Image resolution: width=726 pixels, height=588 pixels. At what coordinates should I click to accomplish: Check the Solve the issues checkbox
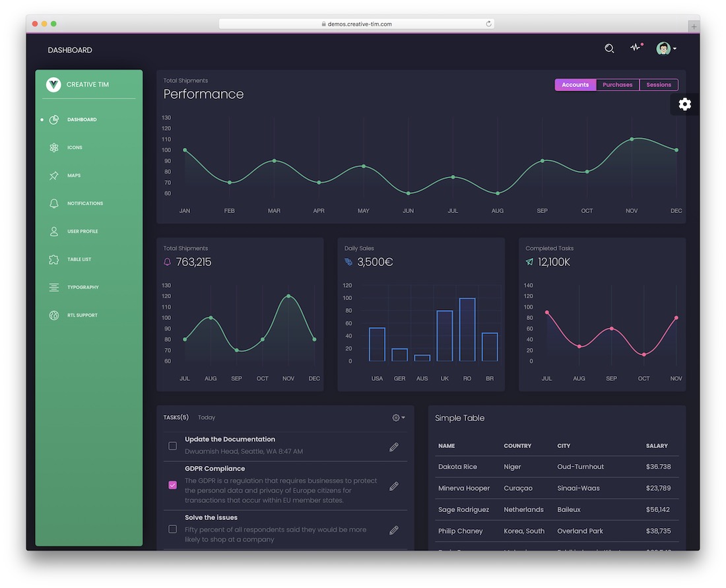pyautogui.click(x=173, y=529)
